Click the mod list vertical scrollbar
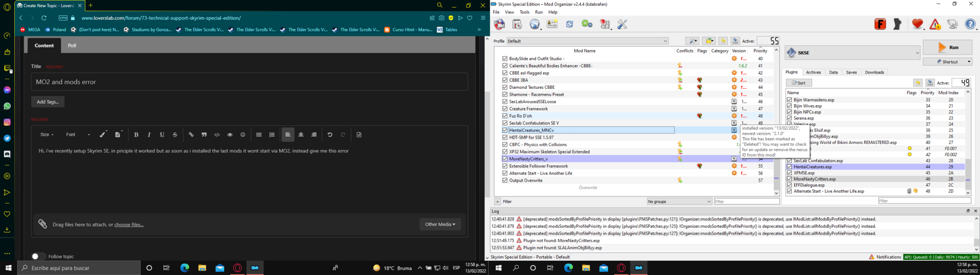This screenshot has height=275, width=980. point(776,121)
